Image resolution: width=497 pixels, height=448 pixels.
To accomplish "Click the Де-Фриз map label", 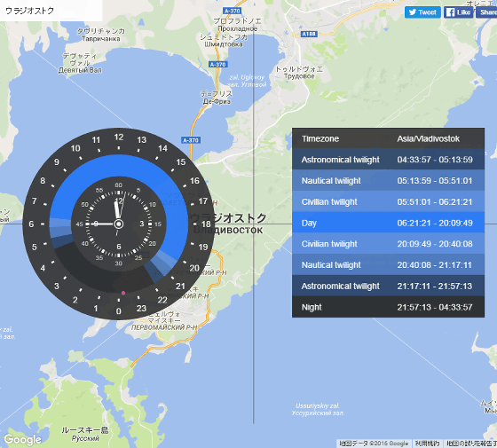I will (217, 101).
